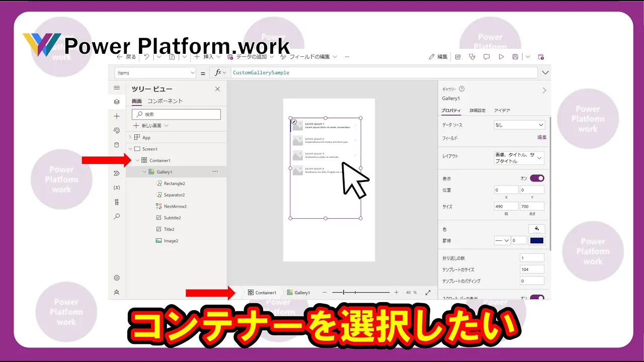644x362 pixels.
Task: Open the comments speech bubble icon
Action: [x=487, y=57]
